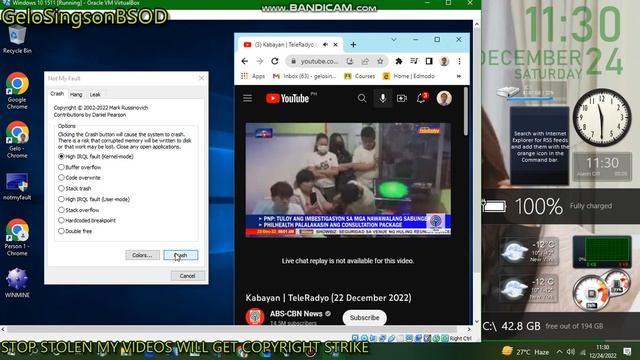Click the YouTube video player
This screenshot has height=360, width=640.
pyautogui.click(x=348, y=179)
